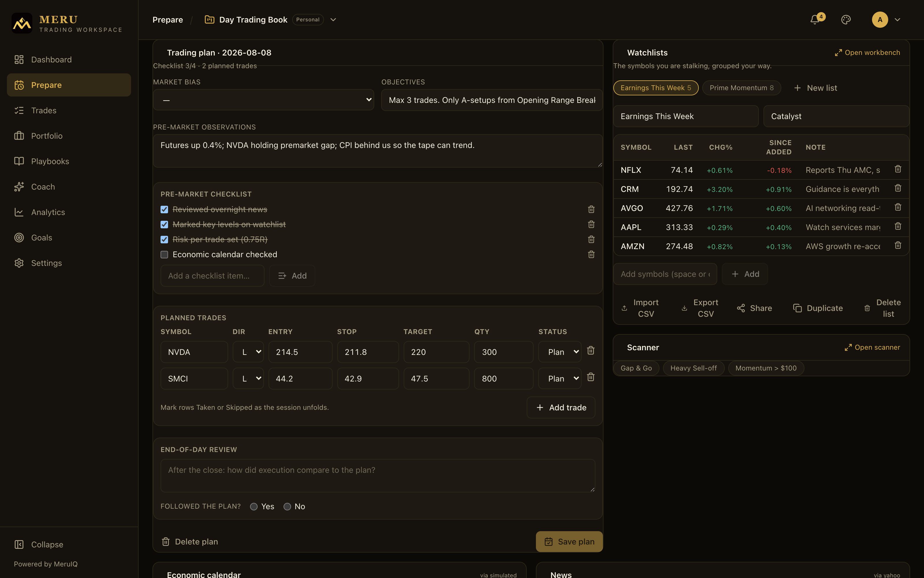Change SMCI trade direction dropdown
Image resolution: width=924 pixels, height=578 pixels.
click(x=248, y=379)
